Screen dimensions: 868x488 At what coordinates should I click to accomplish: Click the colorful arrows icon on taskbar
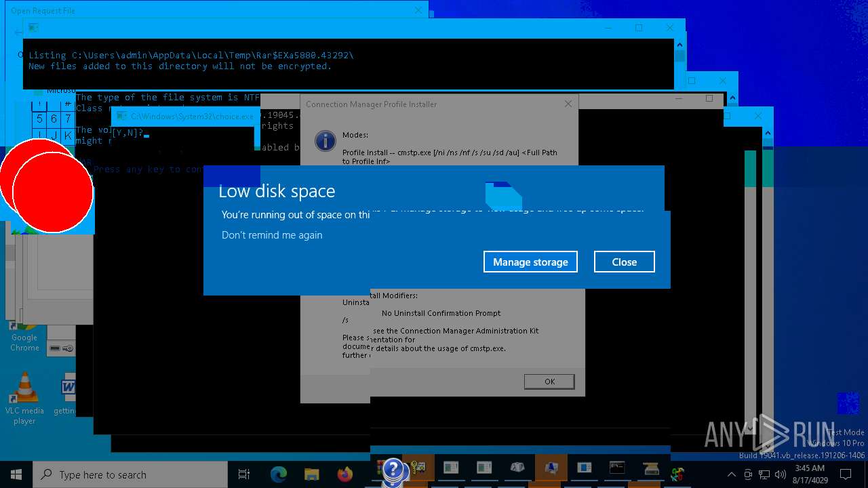pyautogui.click(x=677, y=474)
